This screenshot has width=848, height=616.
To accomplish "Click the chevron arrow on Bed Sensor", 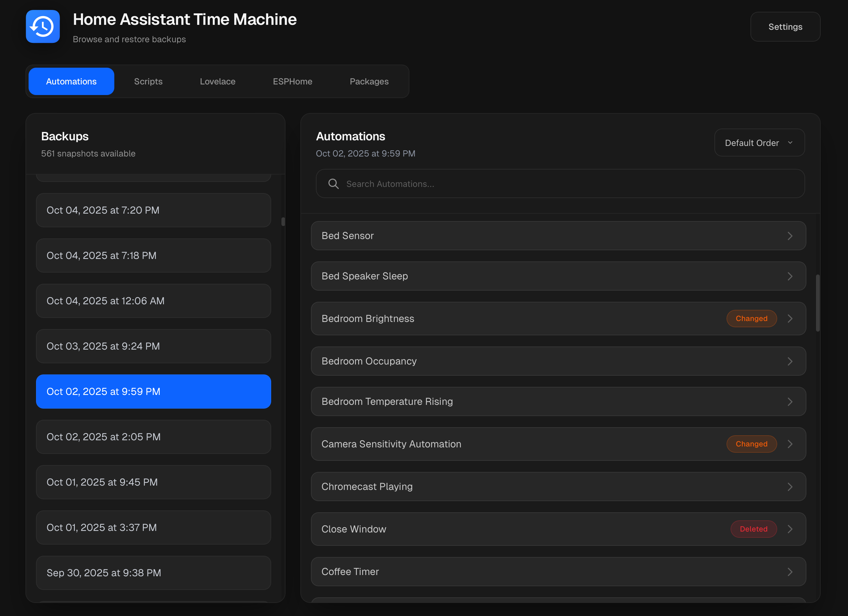I will pyautogui.click(x=790, y=236).
